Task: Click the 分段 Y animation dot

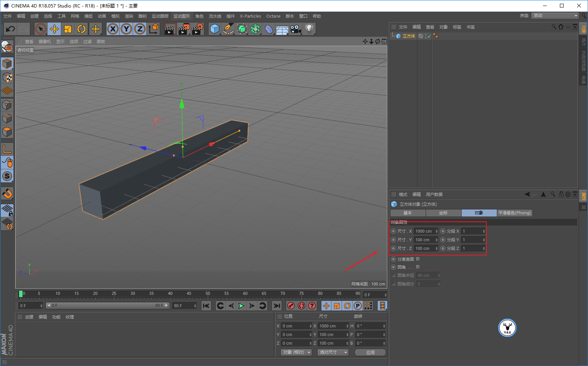Action: [443, 240]
